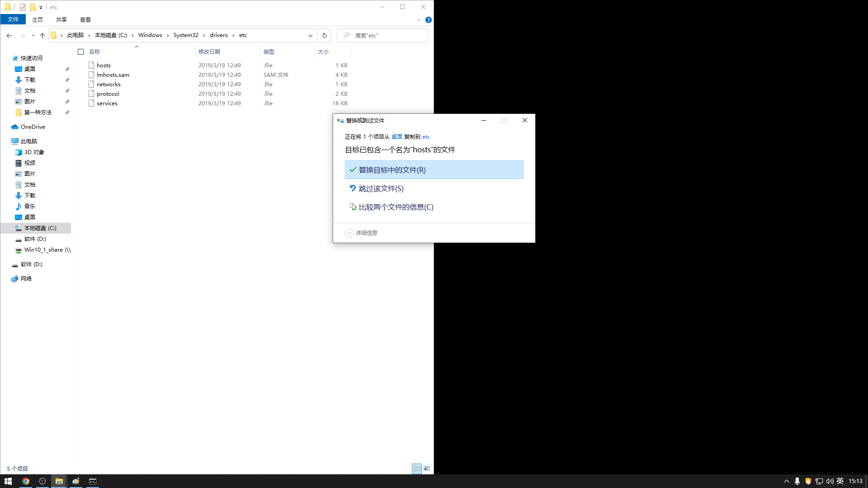This screenshot has width=868, height=488.
Task: Expand the ribbon with the chevron
Action: tap(419, 20)
